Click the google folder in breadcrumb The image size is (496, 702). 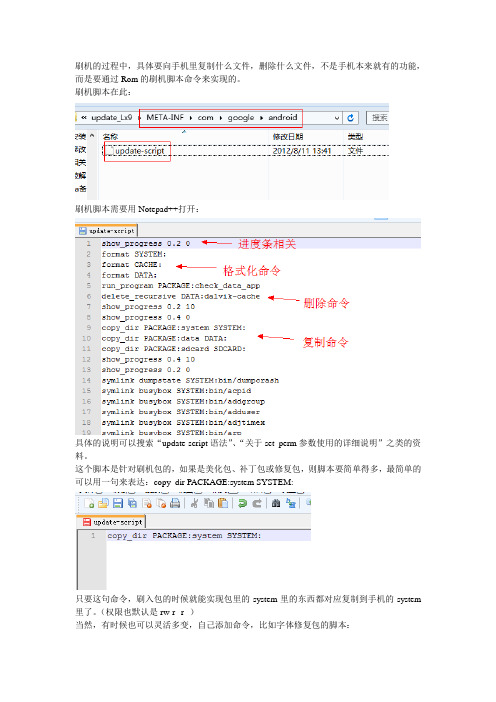click(x=241, y=117)
